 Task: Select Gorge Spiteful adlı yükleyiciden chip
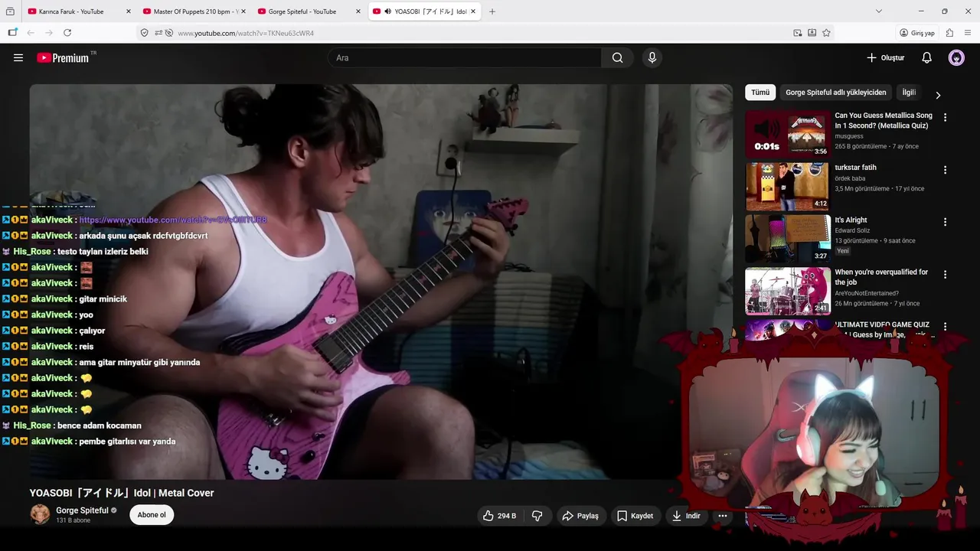pos(836,93)
